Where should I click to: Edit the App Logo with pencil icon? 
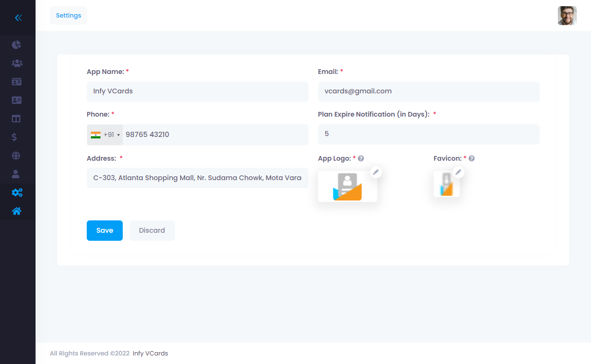376,173
